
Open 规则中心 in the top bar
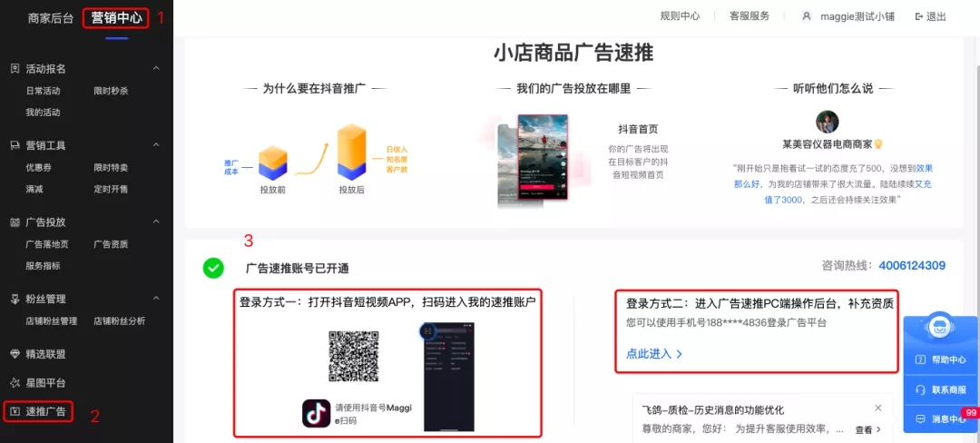coord(680,16)
